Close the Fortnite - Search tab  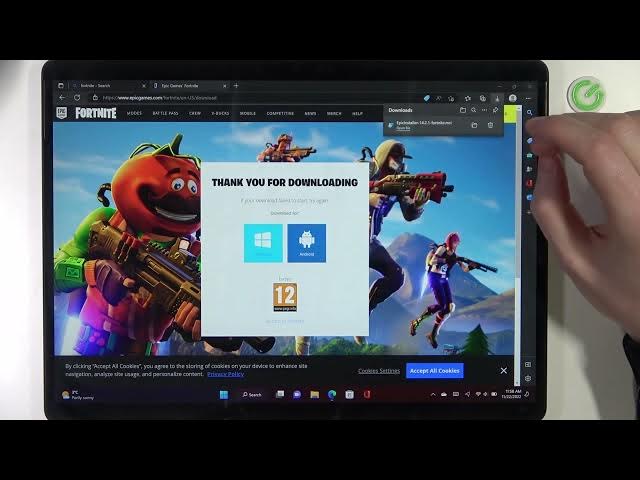pos(144,86)
